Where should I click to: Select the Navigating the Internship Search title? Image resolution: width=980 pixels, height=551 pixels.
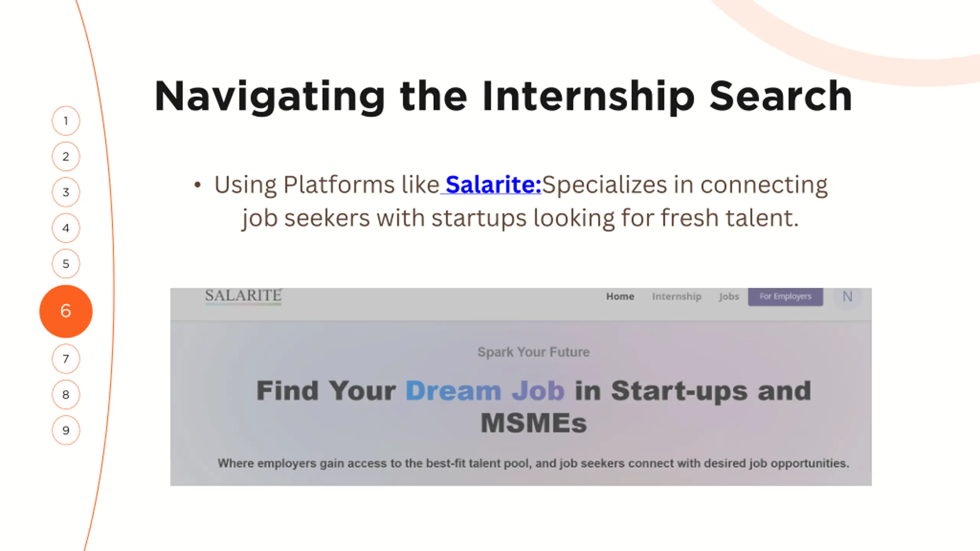503,96
